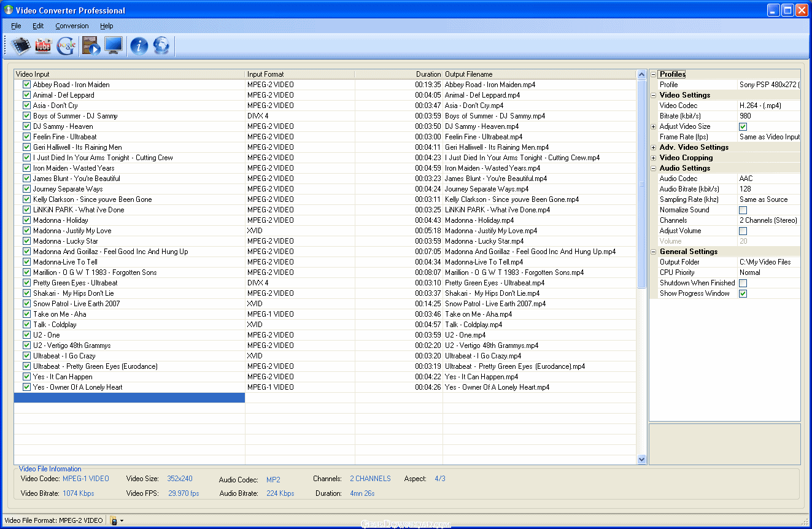Expand the Adv. Video Settings section
This screenshot has height=529, width=812.
654,147
